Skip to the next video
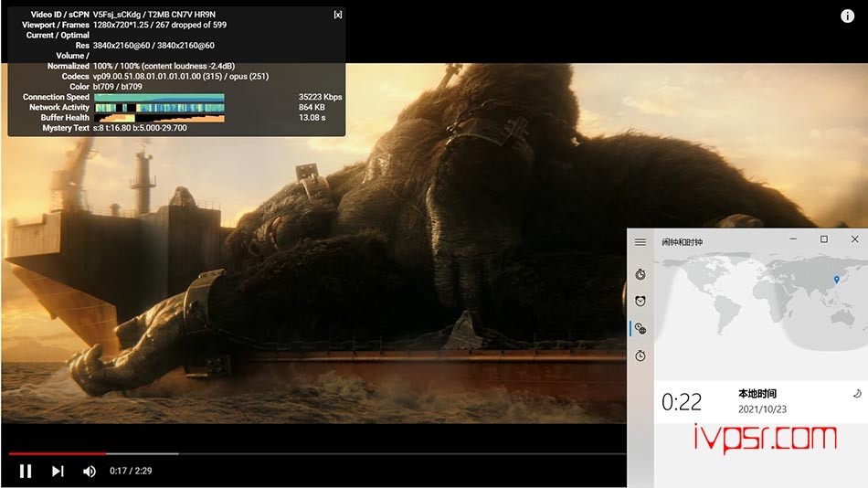 (58, 471)
